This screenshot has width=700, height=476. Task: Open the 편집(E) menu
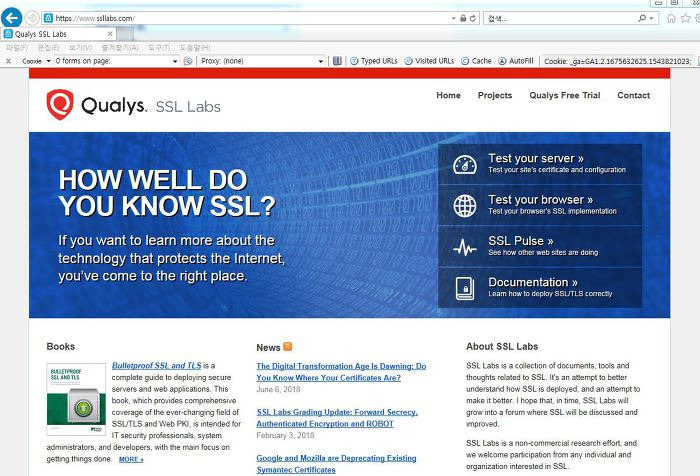coord(48,47)
